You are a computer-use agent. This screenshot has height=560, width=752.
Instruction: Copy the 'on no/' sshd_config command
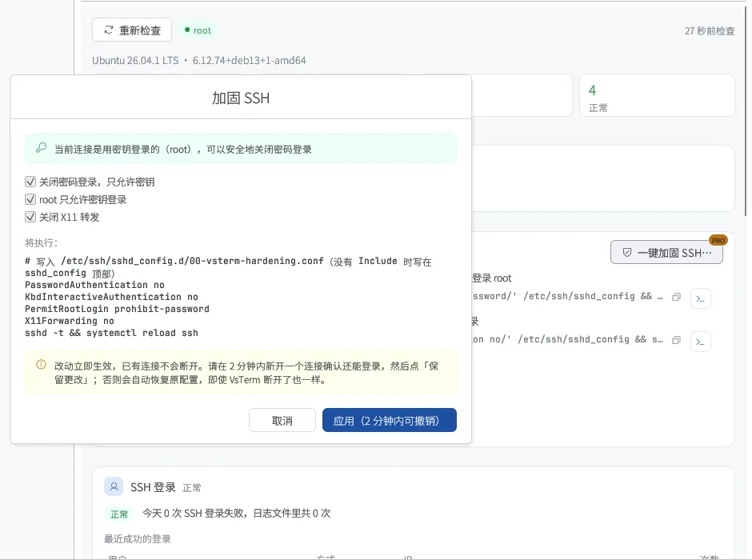tap(676, 340)
